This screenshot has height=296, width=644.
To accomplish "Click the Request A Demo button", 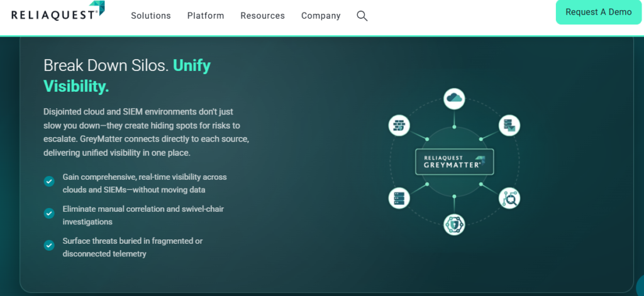I will [599, 12].
